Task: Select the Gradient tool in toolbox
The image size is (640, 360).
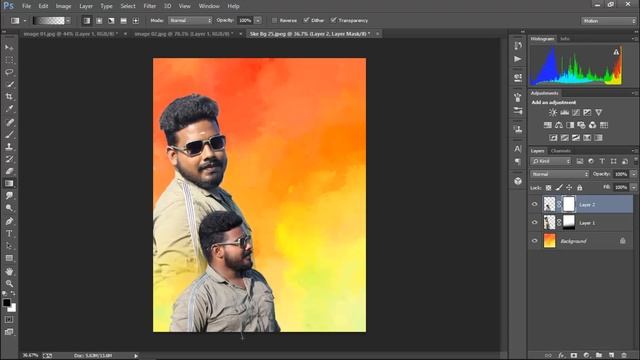Action: 9,183
